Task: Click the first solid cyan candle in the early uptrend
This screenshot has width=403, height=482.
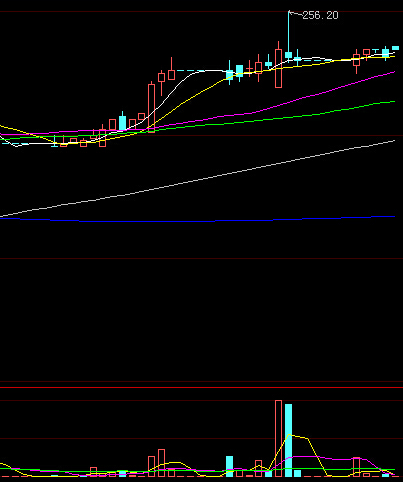Action: (x=123, y=123)
